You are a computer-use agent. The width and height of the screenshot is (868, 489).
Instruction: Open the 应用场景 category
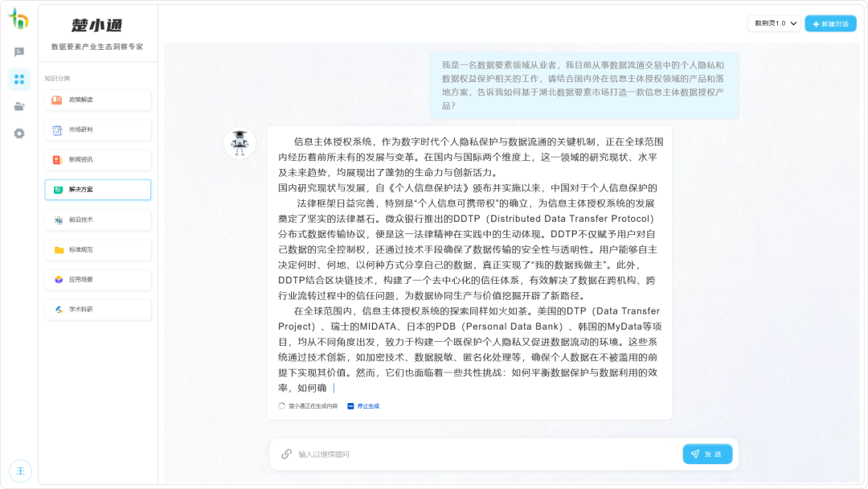coord(98,279)
